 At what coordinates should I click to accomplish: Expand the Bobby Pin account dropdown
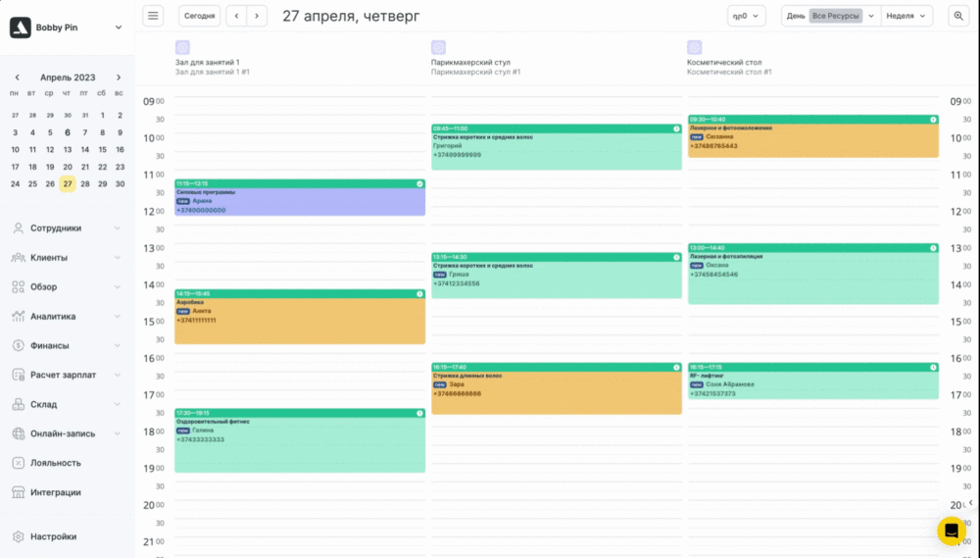tap(119, 27)
